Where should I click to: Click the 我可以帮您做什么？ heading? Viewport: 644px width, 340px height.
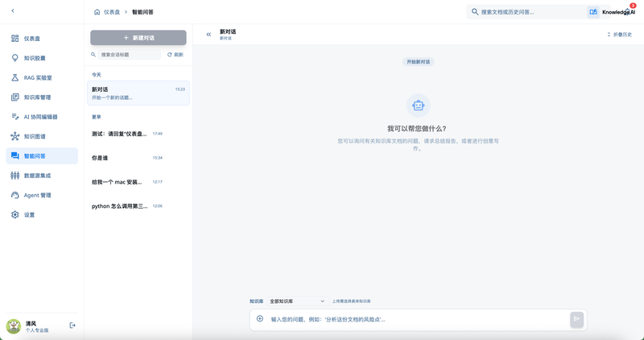pos(416,129)
